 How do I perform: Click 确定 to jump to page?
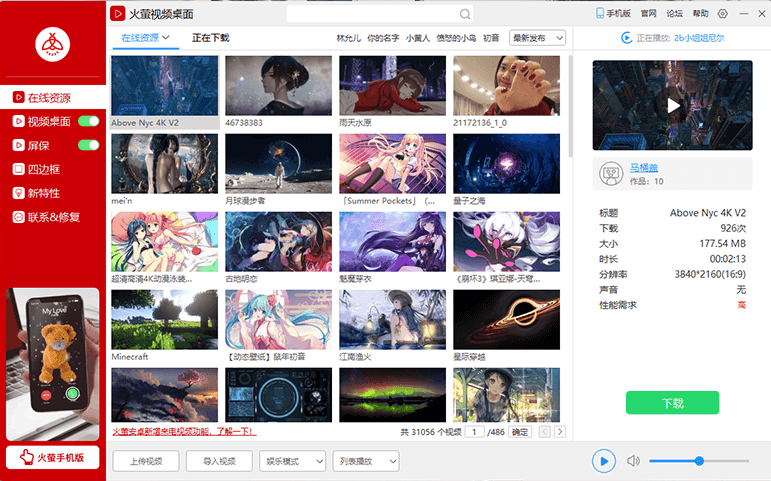(x=520, y=432)
